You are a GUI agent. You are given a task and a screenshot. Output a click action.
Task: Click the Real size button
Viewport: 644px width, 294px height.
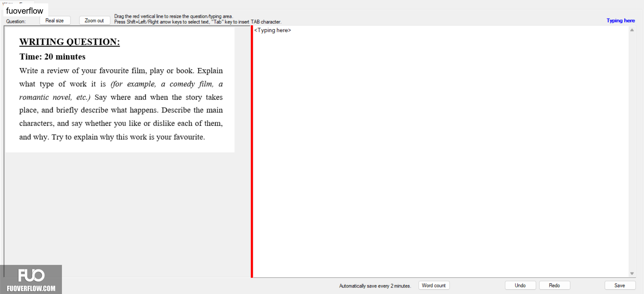(55, 21)
